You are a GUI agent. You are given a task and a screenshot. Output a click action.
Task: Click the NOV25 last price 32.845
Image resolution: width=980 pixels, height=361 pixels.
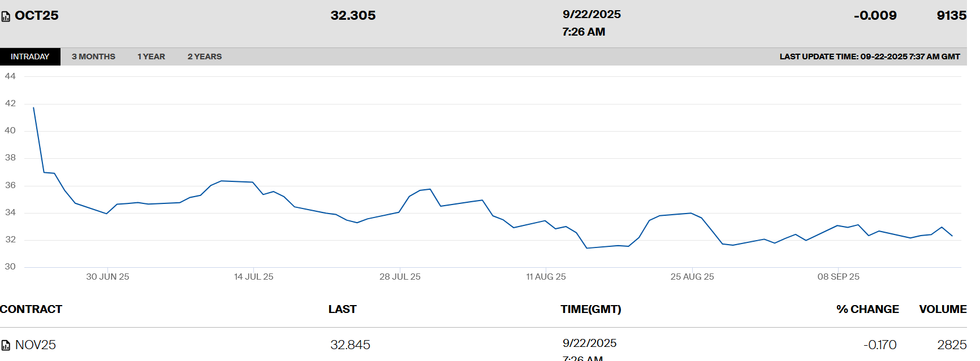click(x=350, y=345)
